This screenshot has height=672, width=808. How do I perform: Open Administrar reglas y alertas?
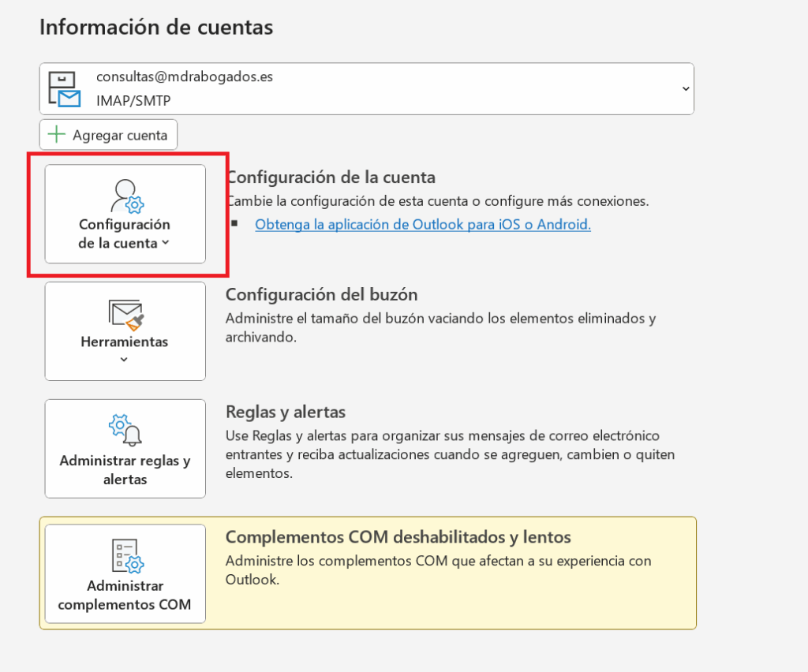[x=125, y=449]
